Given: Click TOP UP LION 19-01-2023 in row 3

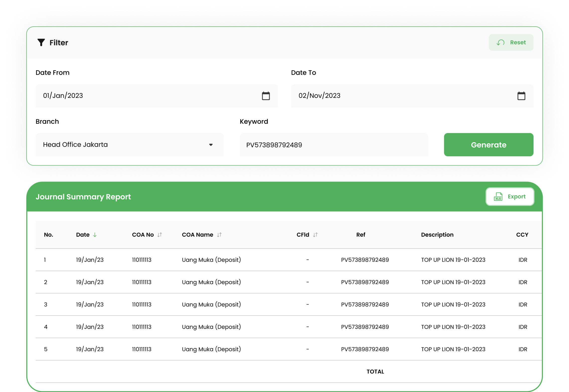Looking at the screenshot, I should tap(453, 304).
